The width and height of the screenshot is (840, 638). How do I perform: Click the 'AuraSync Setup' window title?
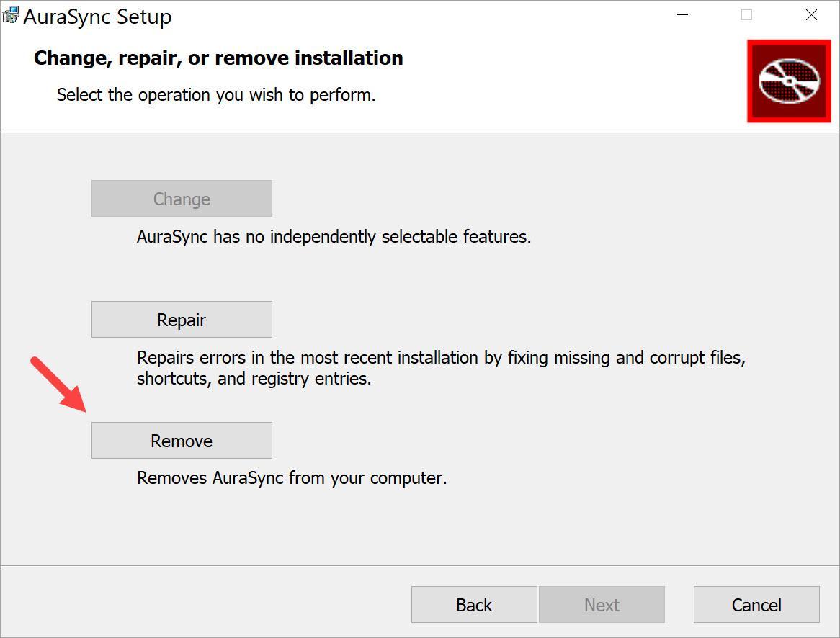97,17
